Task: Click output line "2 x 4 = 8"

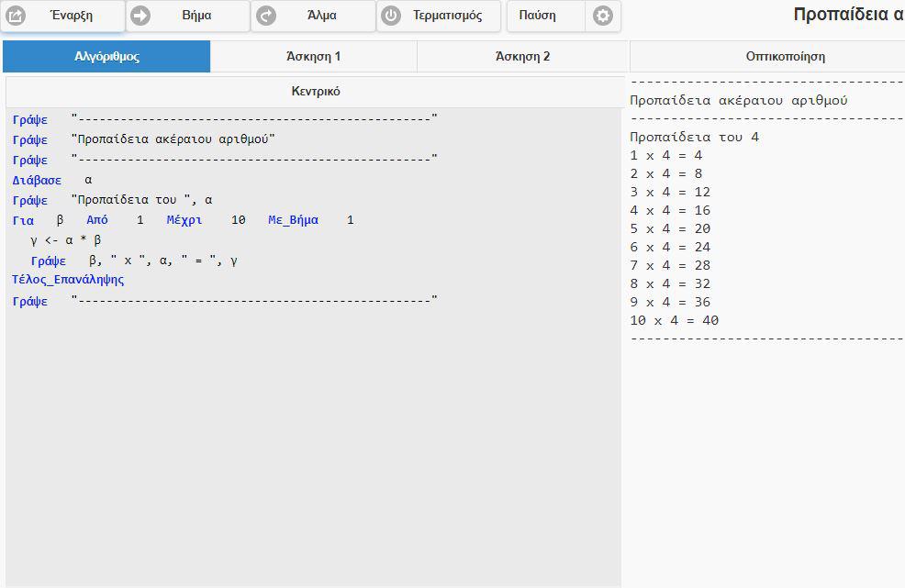Action: [666, 173]
